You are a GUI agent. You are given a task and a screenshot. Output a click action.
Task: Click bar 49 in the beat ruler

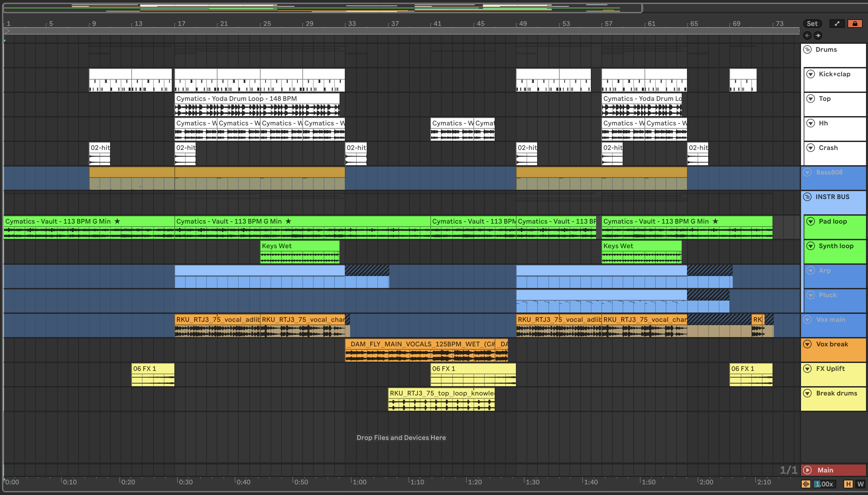[x=523, y=24]
